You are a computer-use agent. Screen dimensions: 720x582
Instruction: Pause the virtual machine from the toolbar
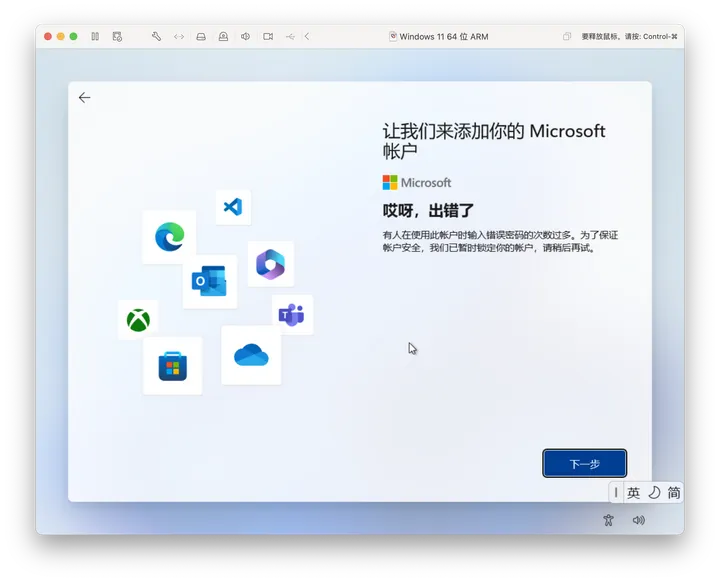[x=95, y=36]
